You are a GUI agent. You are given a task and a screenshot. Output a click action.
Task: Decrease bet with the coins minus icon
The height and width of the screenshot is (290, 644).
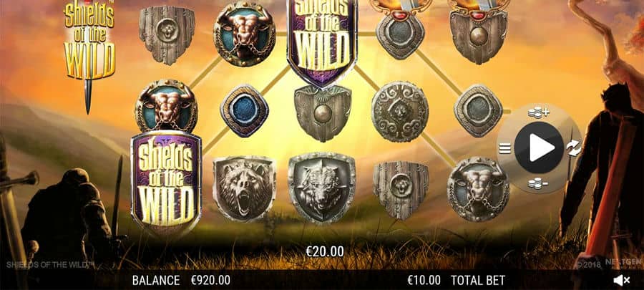(x=538, y=183)
